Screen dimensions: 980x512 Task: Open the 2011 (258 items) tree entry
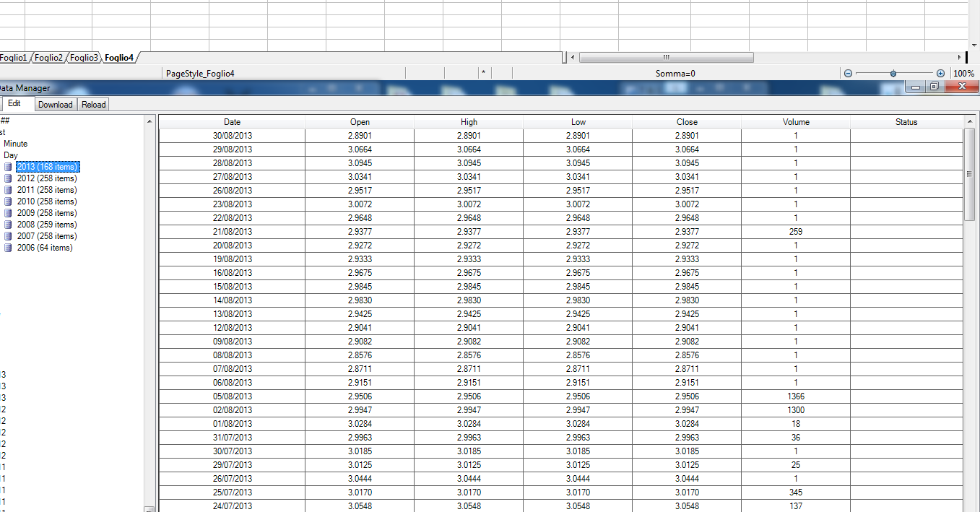click(x=47, y=190)
